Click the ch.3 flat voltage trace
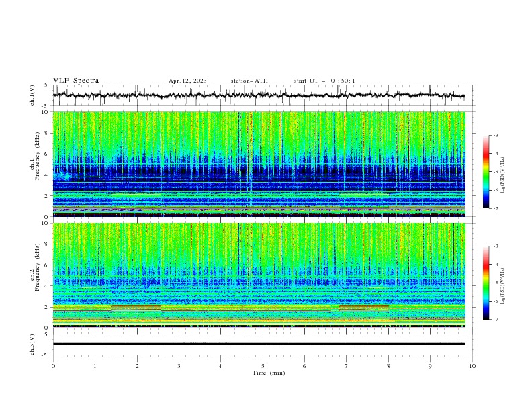Viewport: 532px width, 411px height. tap(259, 344)
